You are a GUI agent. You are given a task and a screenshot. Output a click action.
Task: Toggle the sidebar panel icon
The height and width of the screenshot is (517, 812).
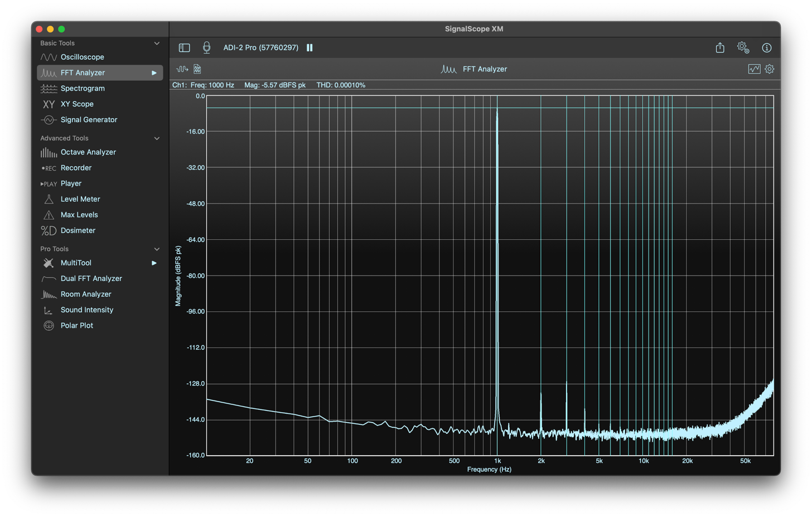(x=184, y=48)
